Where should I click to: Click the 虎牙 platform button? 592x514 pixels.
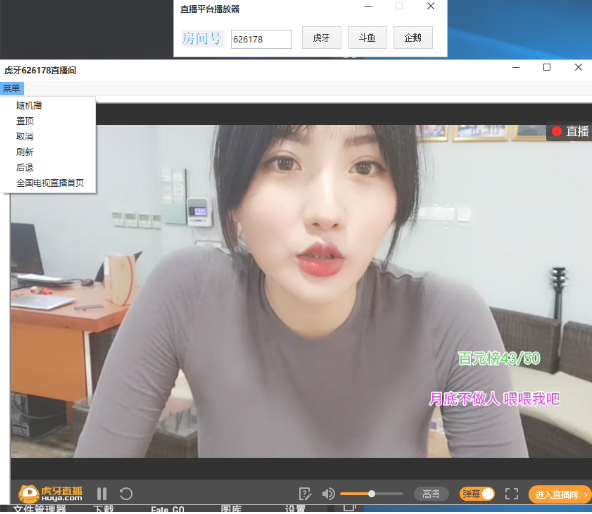pyautogui.click(x=322, y=37)
